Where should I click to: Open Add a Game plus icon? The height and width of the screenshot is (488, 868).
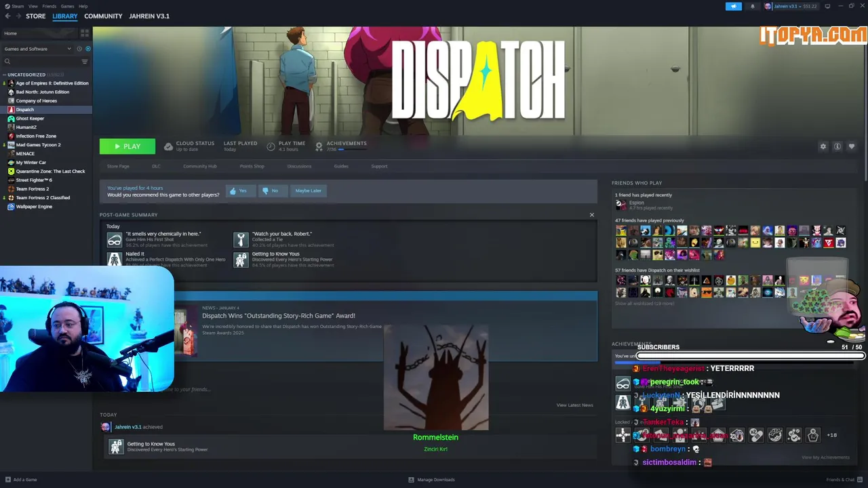(7, 480)
